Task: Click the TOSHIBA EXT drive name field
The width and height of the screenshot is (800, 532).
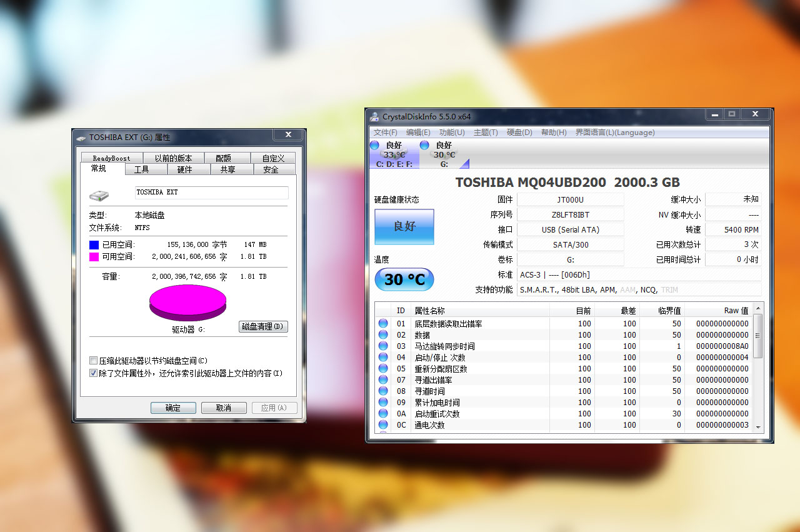Action: point(212,193)
